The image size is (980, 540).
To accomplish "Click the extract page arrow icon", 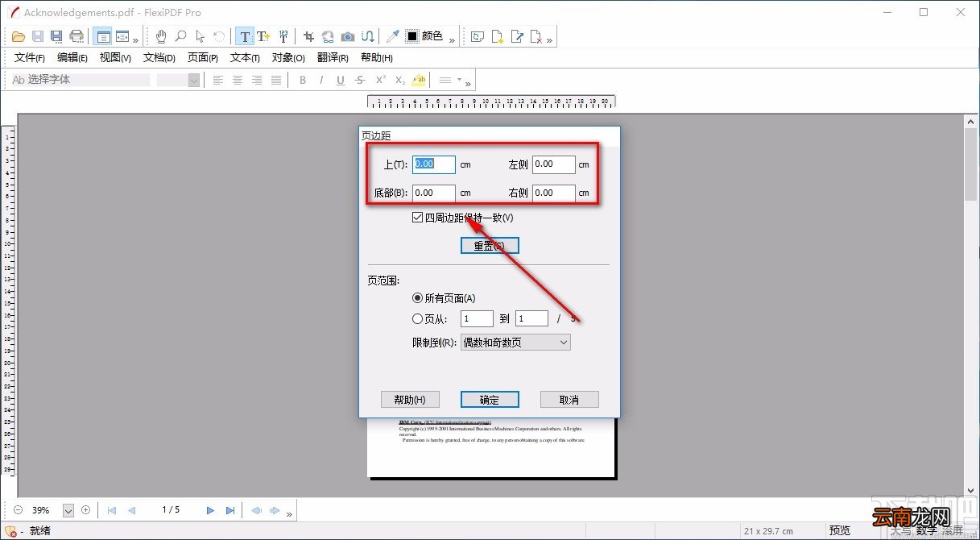I will [x=517, y=36].
